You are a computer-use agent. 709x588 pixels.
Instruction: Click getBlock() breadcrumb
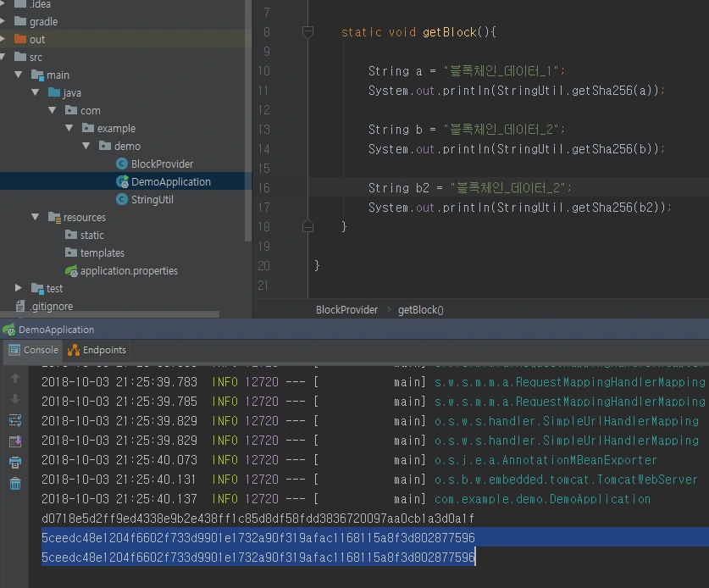[420, 310]
